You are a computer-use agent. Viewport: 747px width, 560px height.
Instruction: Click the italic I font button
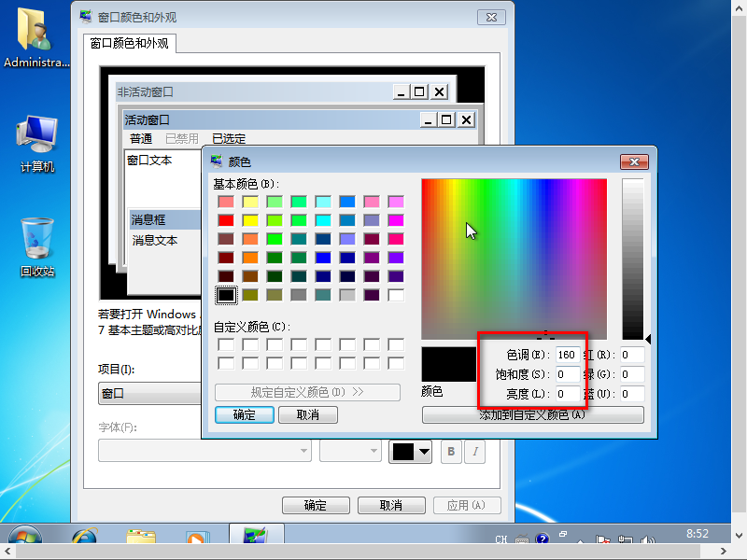(x=475, y=452)
